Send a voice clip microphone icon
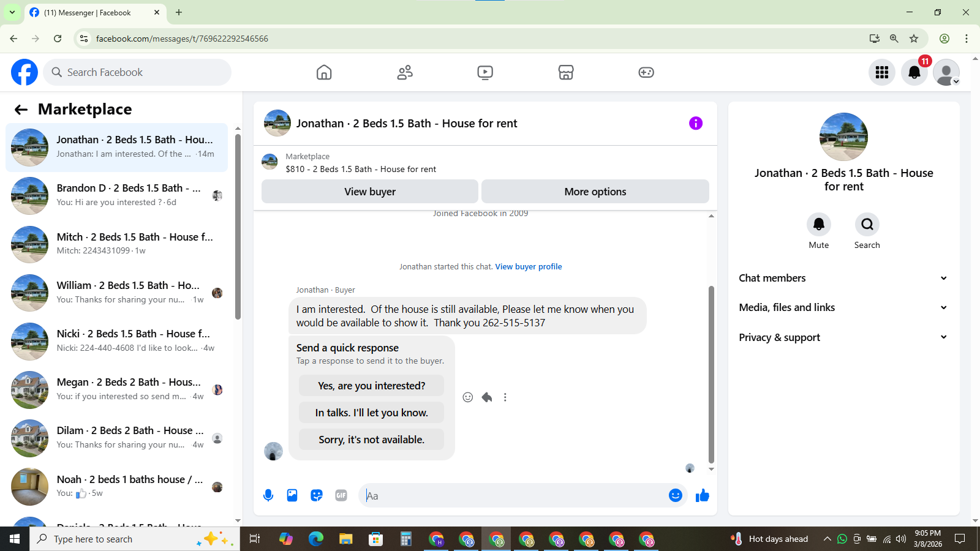Screen dimensions: 980x551 pos(268,495)
